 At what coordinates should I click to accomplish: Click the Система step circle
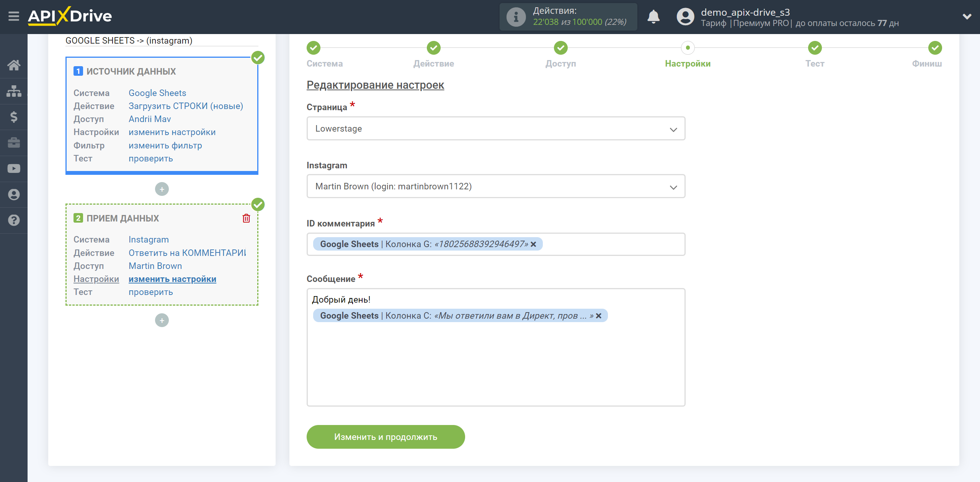tap(314, 48)
